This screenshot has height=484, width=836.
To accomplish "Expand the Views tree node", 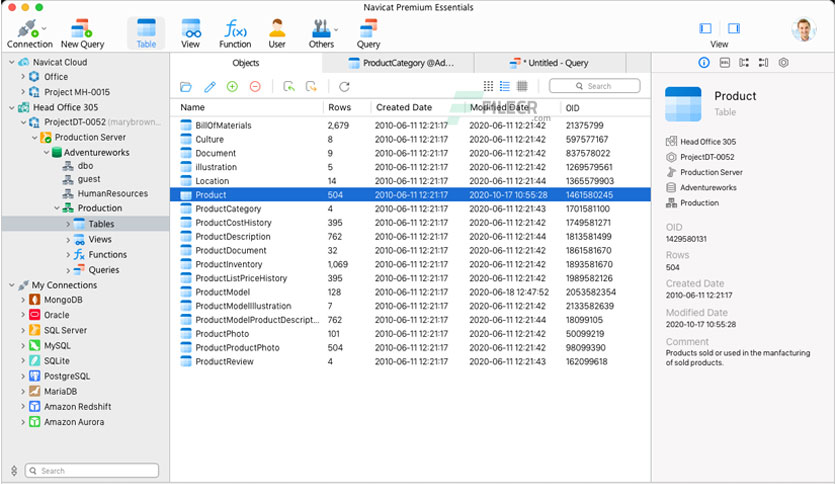I will [68, 239].
